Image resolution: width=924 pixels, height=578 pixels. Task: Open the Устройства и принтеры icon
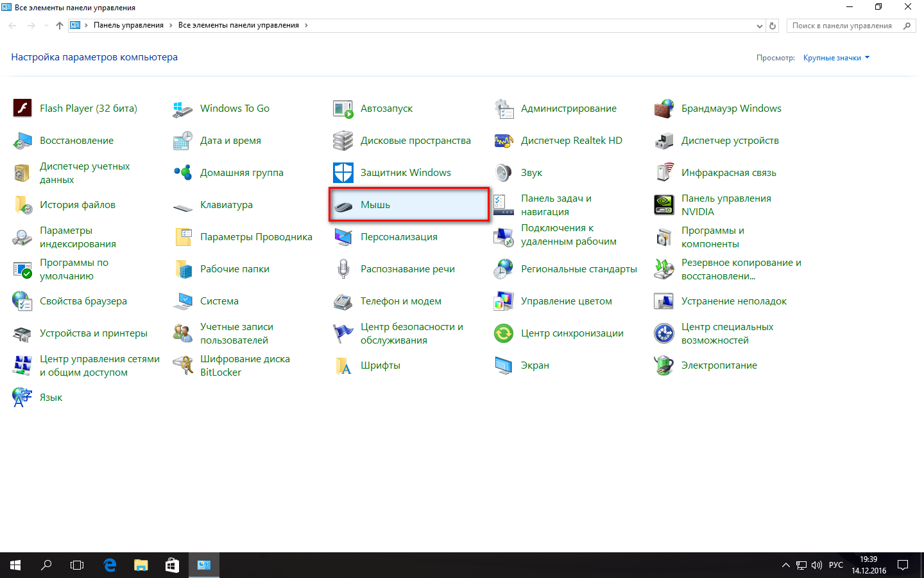[x=22, y=333]
